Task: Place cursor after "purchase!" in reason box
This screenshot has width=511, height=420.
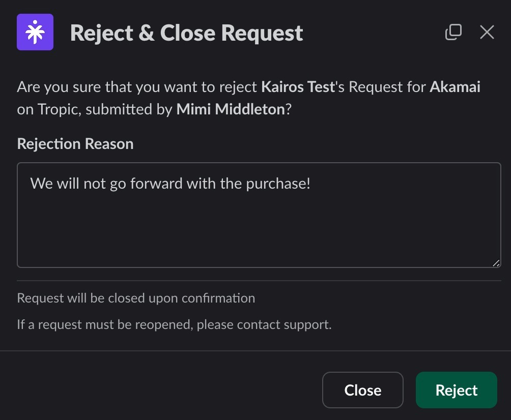Action: tap(311, 183)
